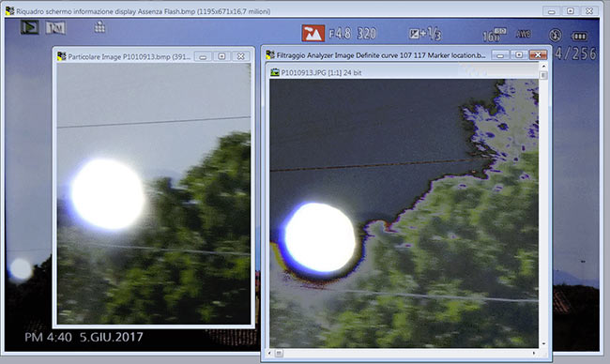Click the Riquadro schermo informazione title bar text
The height and width of the screenshot is (364, 610).
pos(144,11)
